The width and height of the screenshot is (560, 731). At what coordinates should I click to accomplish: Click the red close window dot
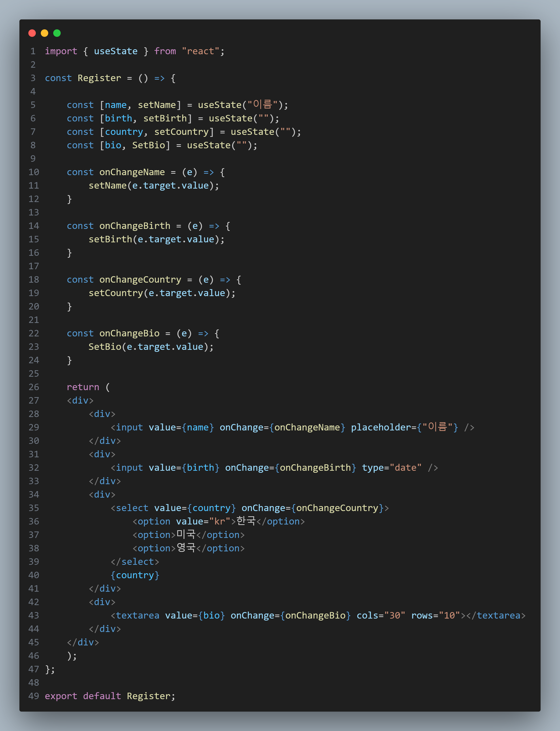coord(32,33)
